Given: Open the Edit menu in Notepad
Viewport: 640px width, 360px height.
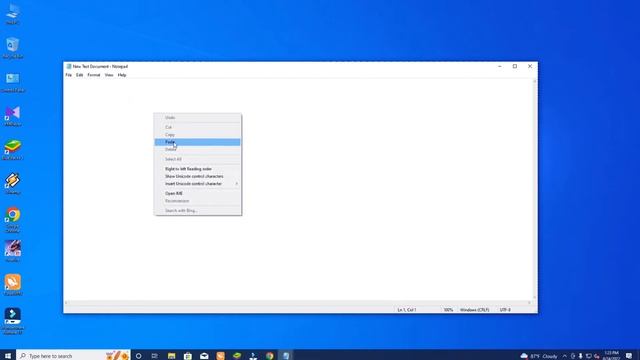Looking at the screenshot, I should coord(80,75).
